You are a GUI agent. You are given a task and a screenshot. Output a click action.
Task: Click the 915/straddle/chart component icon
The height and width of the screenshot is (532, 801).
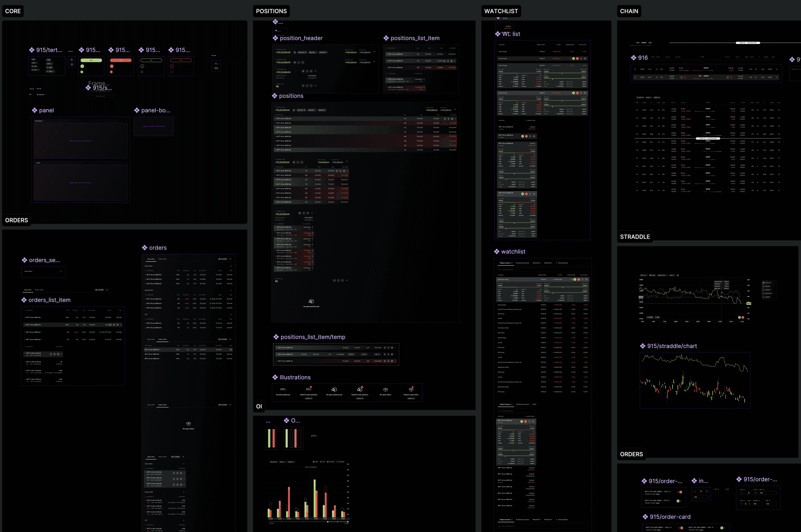click(643, 346)
